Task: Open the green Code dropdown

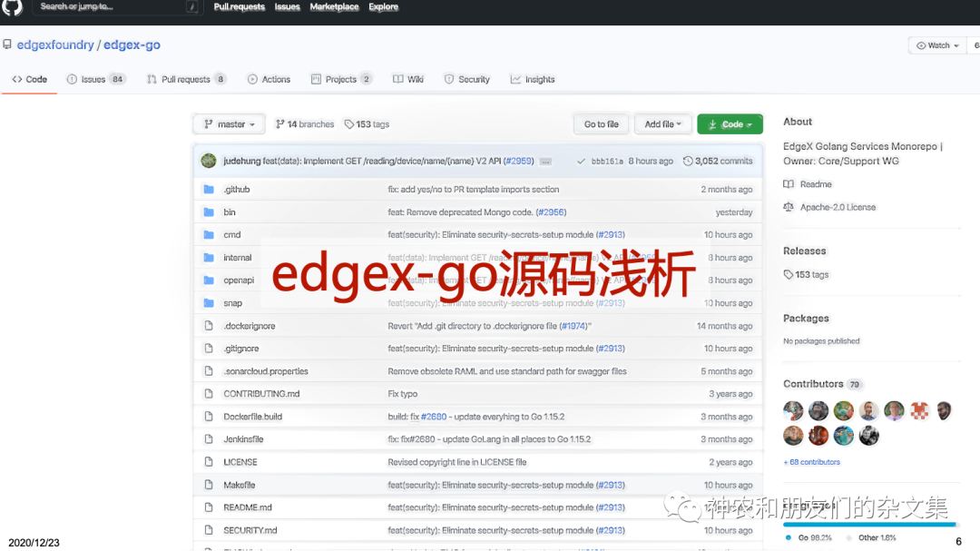Action: click(730, 123)
